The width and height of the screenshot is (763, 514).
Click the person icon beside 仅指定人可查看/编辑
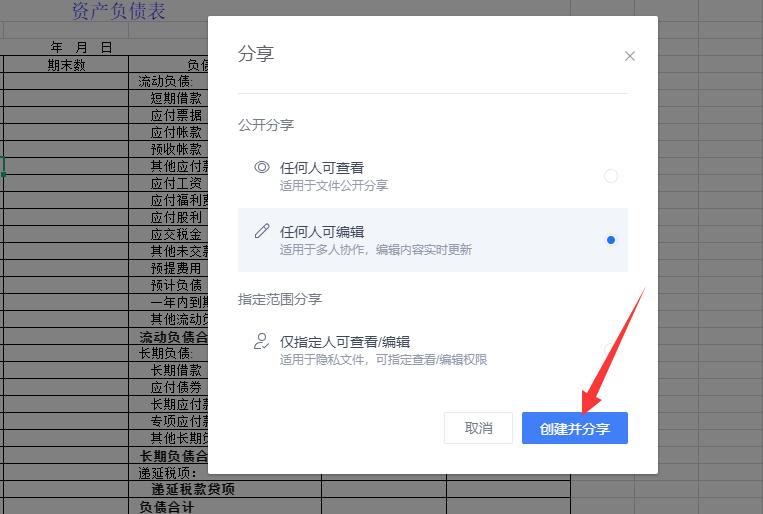[x=261, y=341]
